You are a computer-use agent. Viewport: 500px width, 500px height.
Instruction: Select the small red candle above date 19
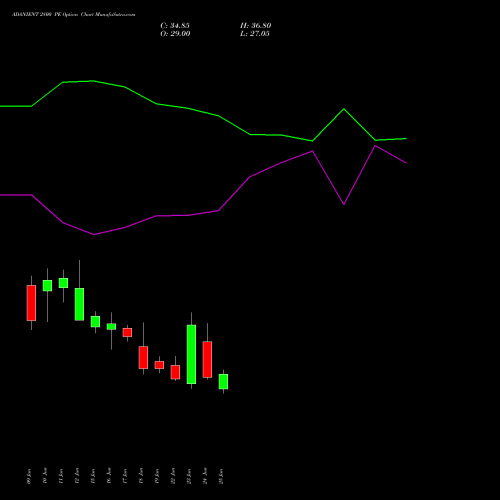159,365
